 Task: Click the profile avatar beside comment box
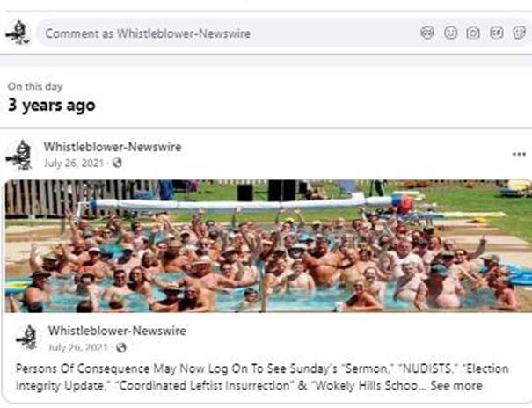pos(18,33)
